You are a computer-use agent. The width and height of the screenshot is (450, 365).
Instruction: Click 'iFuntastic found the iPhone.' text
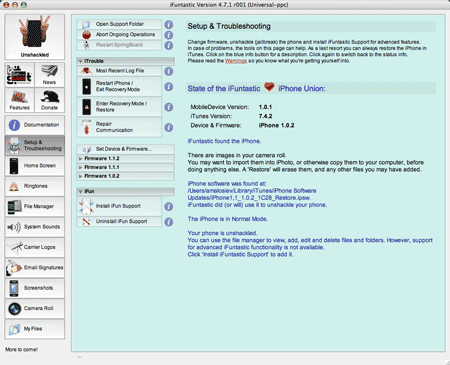[x=224, y=141]
